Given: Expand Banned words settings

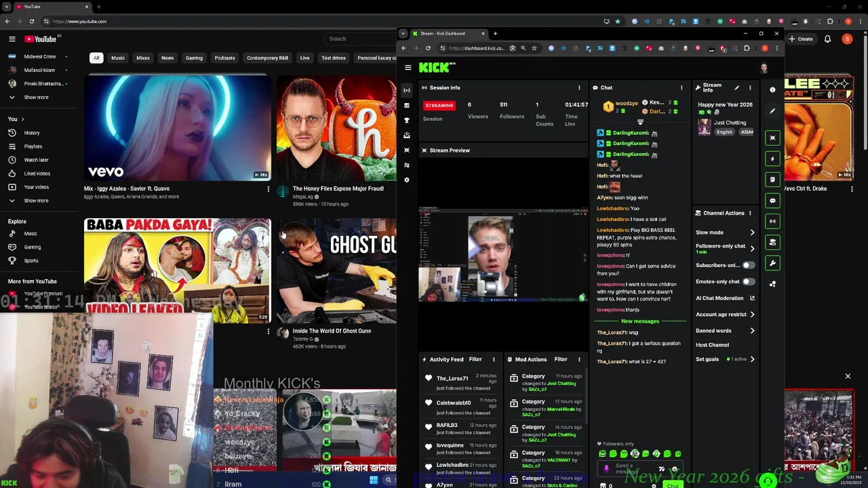Looking at the screenshot, I should (x=752, y=331).
